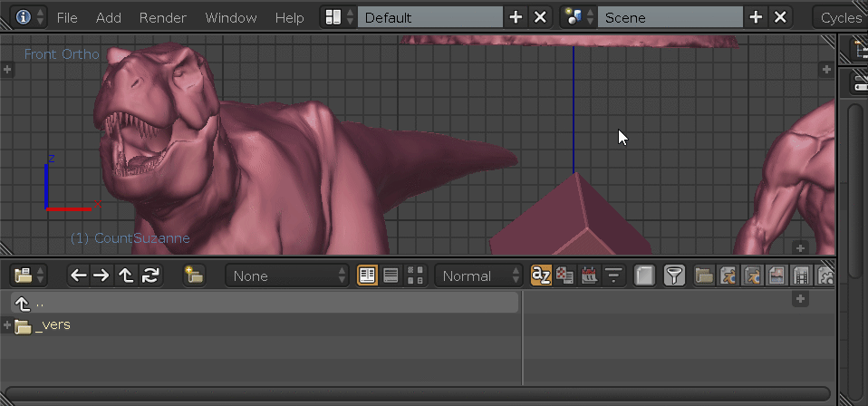The image size is (868, 406).
Task: Expand the _vers folder
Action: [7, 325]
